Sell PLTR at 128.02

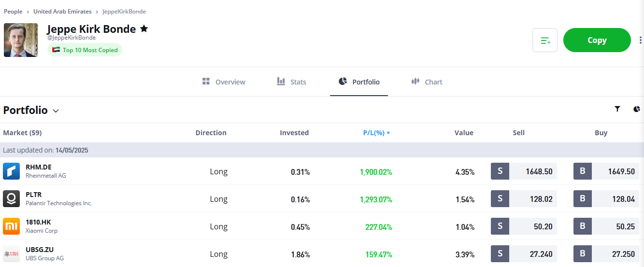pyautogui.click(x=524, y=199)
